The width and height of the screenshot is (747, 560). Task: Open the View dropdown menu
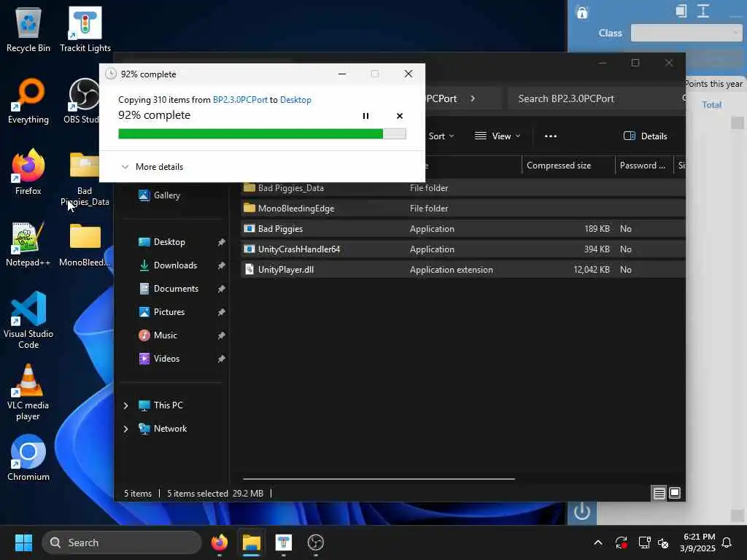tap(498, 136)
